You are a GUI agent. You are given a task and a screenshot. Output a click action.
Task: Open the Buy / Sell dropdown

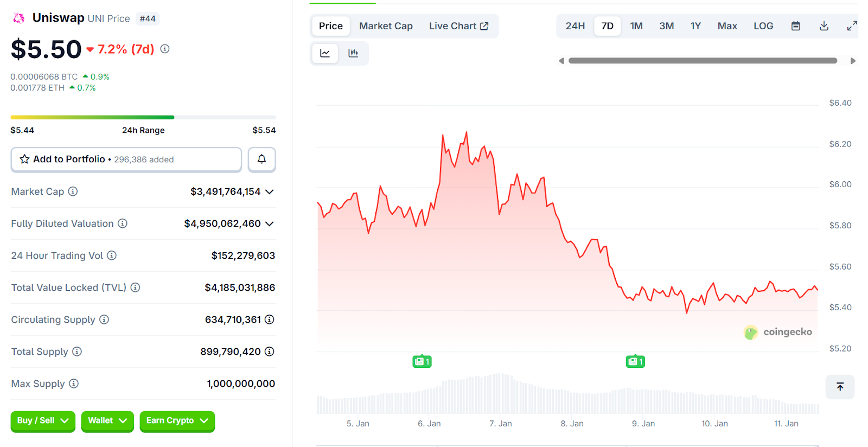[x=43, y=421]
